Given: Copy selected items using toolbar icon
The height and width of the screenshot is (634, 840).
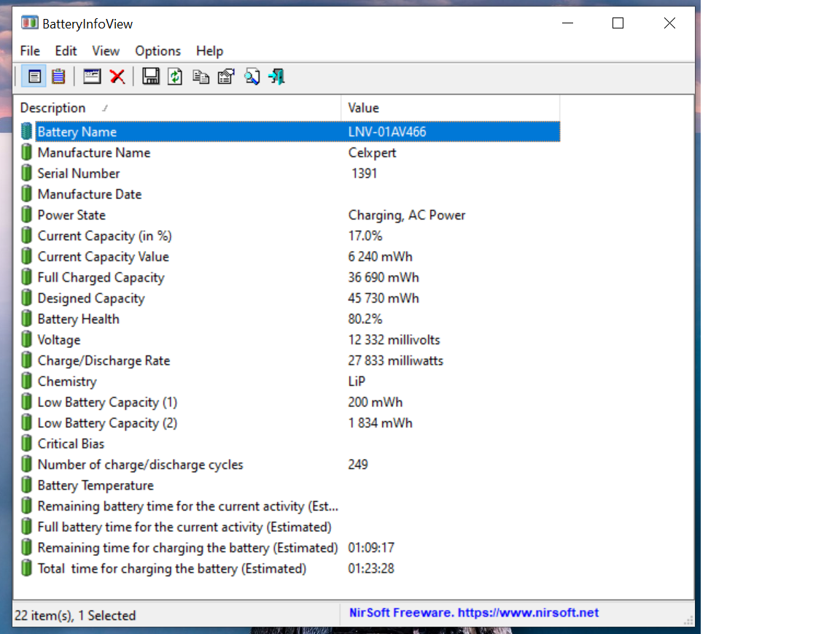Looking at the screenshot, I should click(201, 77).
